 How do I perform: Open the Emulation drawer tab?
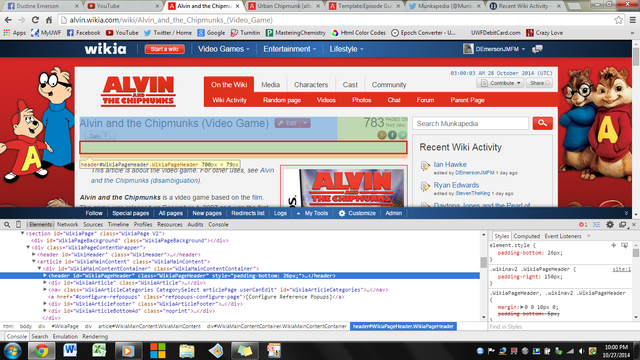[x=65, y=337]
